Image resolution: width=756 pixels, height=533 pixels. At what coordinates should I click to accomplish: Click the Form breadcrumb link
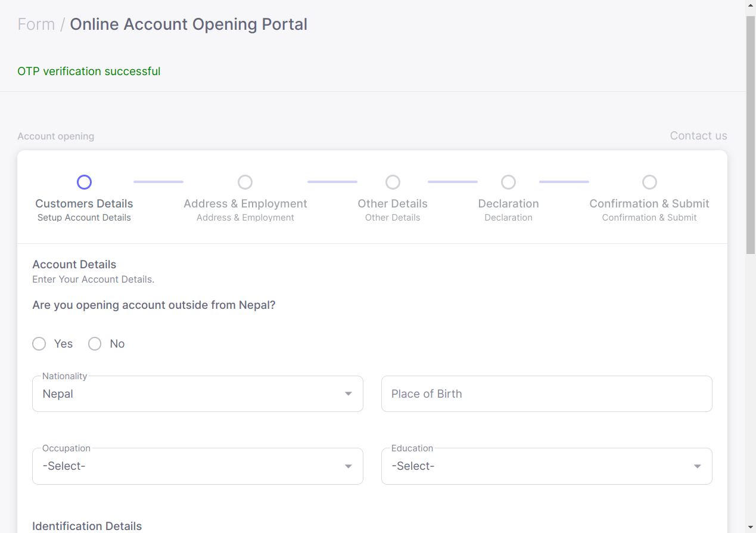36,24
